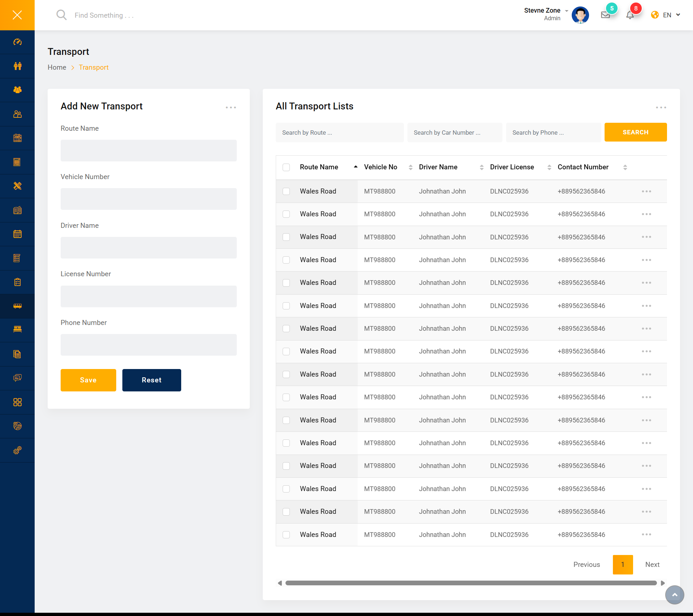Open the notification bell with badge 8

(x=630, y=15)
